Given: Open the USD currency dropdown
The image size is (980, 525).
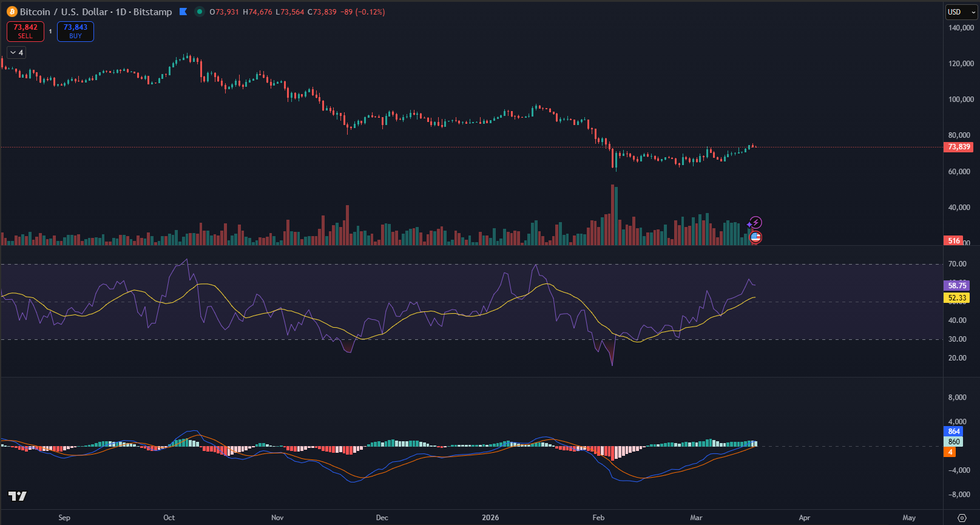Looking at the screenshot, I should point(961,12).
